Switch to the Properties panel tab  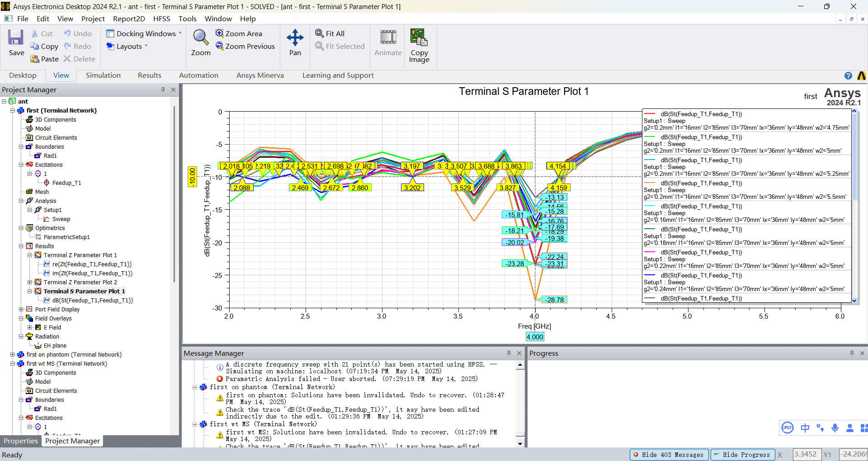[x=21, y=441]
